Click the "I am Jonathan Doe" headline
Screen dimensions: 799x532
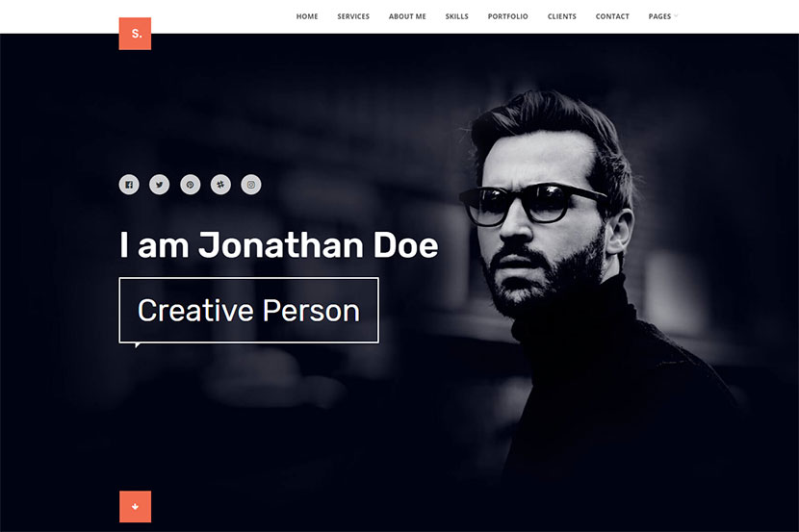(x=279, y=245)
